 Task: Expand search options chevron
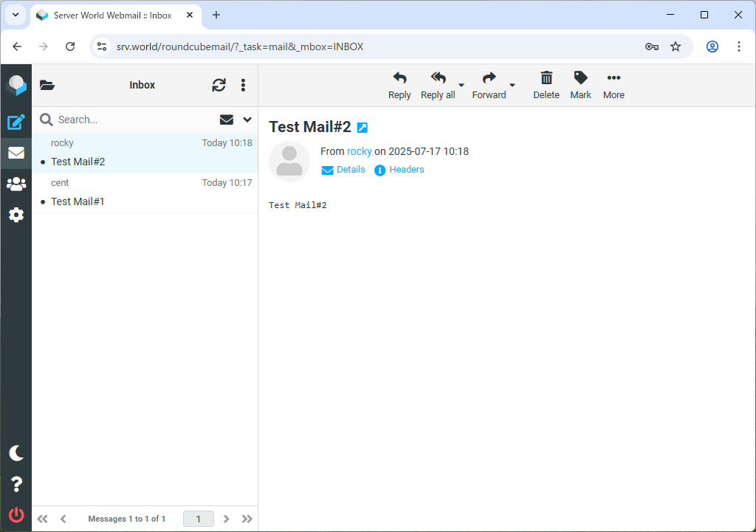247,120
